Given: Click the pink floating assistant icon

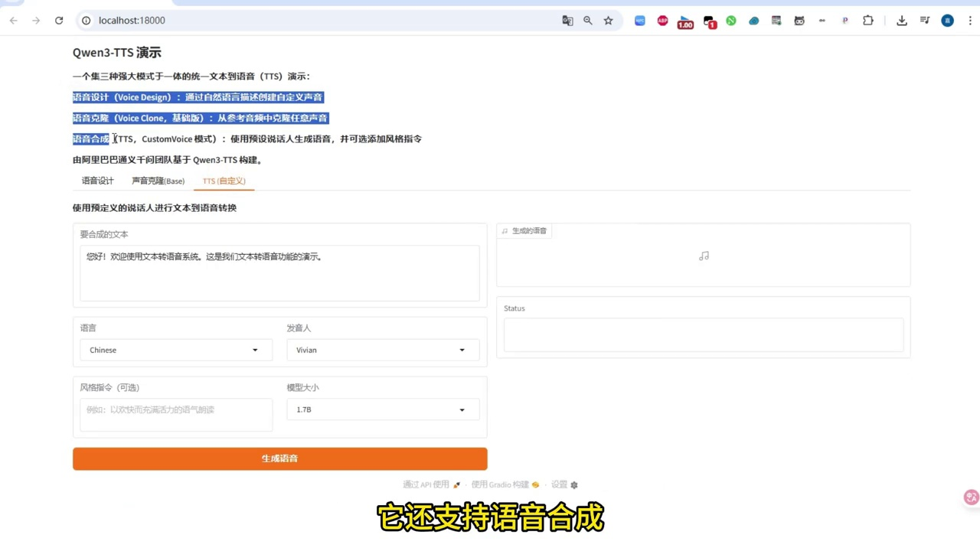Looking at the screenshot, I should pyautogui.click(x=971, y=497).
